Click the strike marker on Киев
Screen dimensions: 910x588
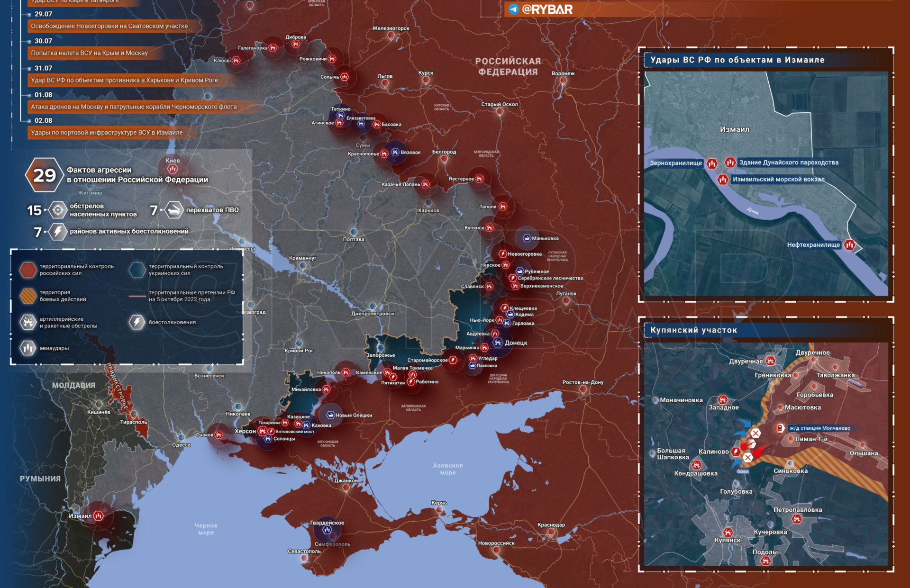tap(173, 169)
